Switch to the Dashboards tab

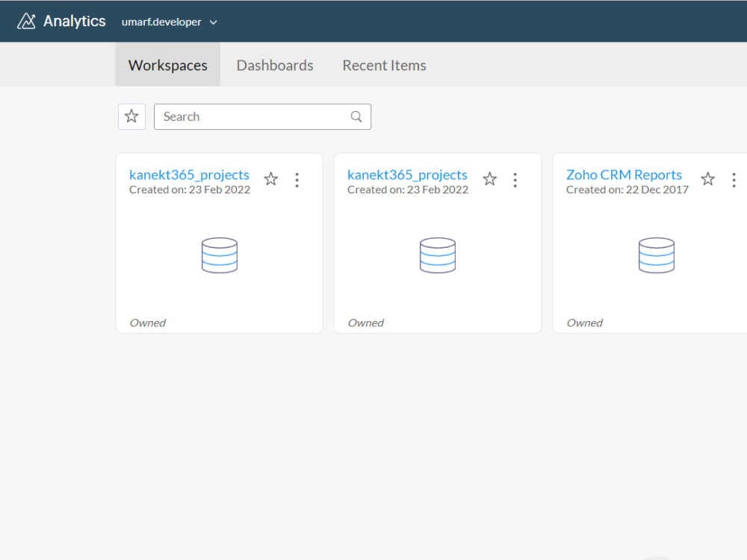[275, 66]
